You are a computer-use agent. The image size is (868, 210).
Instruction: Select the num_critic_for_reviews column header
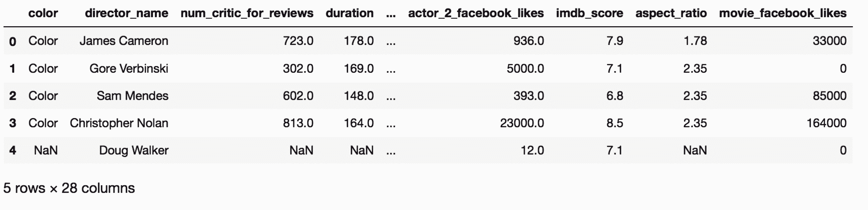[247, 13]
